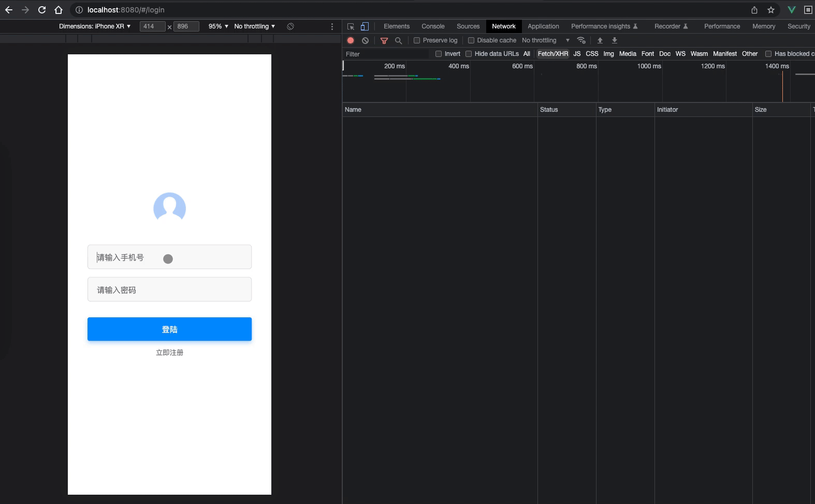Screen dimensions: 815x504
Task: Focus the 请输入密码 password input
Action: pos(169,290)
